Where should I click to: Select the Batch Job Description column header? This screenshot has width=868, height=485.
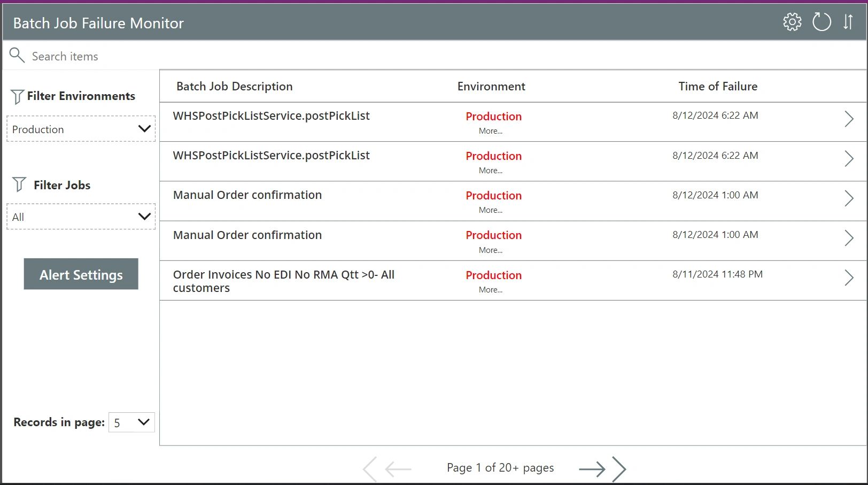(234, 86)
